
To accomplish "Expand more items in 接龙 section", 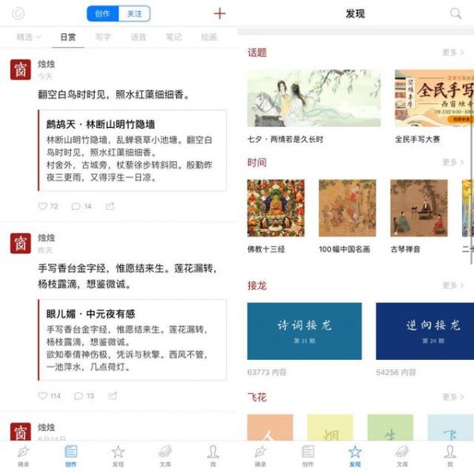I will pos(453,285).
